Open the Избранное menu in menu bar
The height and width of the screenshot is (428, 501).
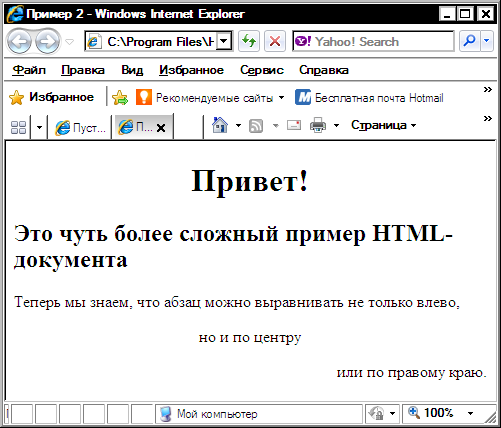[x=191, y=70]
